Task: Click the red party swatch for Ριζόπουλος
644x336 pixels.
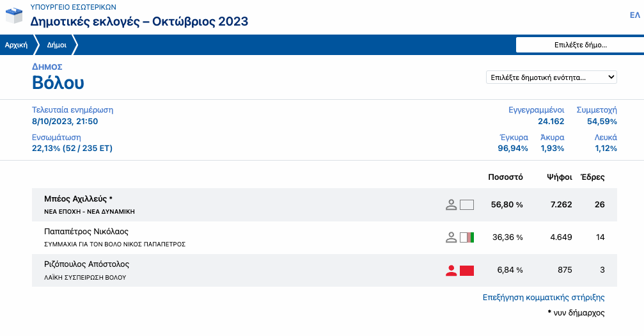Action: [467, 270]
